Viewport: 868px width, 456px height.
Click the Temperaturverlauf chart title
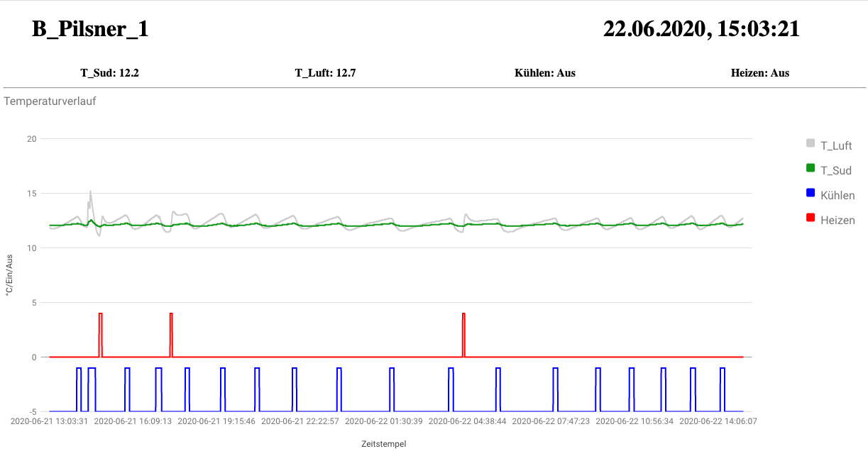coord(50,101)
